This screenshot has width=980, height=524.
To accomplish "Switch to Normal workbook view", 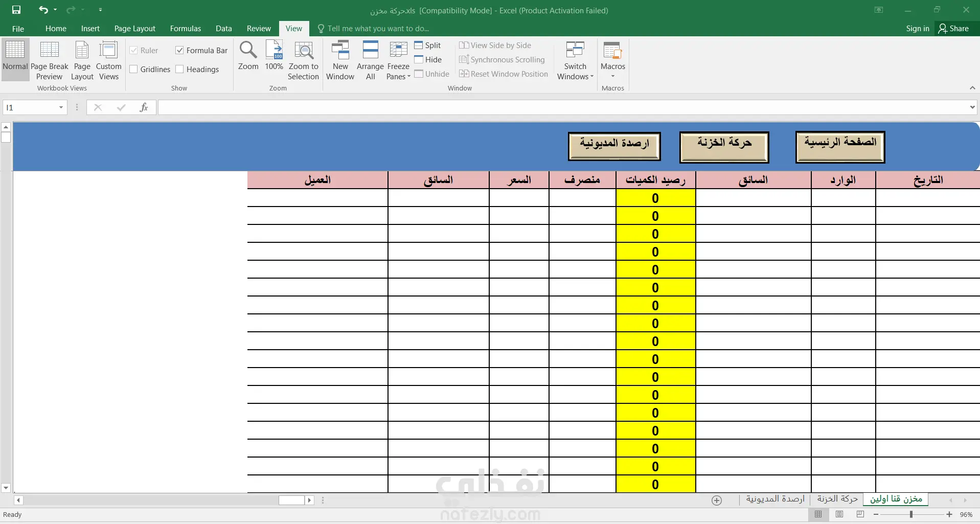I will tap(15, 59).
